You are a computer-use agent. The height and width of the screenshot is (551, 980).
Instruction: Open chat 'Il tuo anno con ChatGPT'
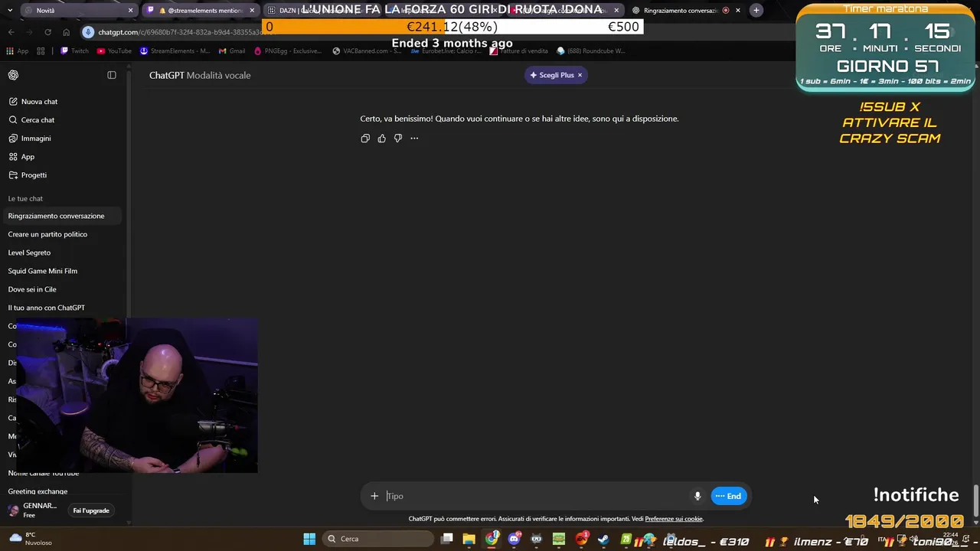coord(63,308)
